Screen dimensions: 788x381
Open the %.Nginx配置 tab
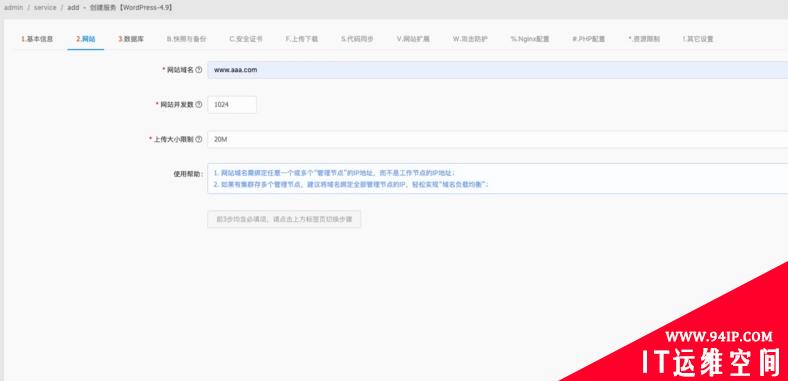point(530,39)
